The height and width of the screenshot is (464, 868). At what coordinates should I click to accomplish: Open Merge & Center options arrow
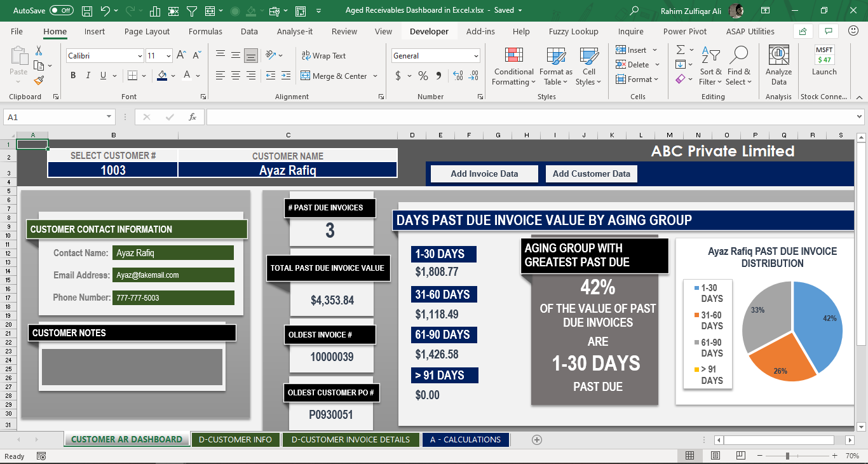[x=376, y=76]
